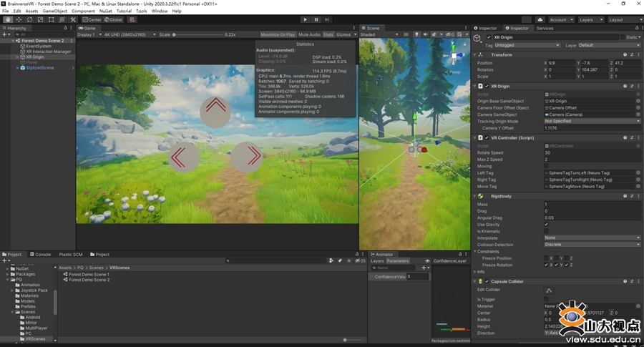
Task: Expand StylizedScene in Hierarchy
Action: [18, 68]
